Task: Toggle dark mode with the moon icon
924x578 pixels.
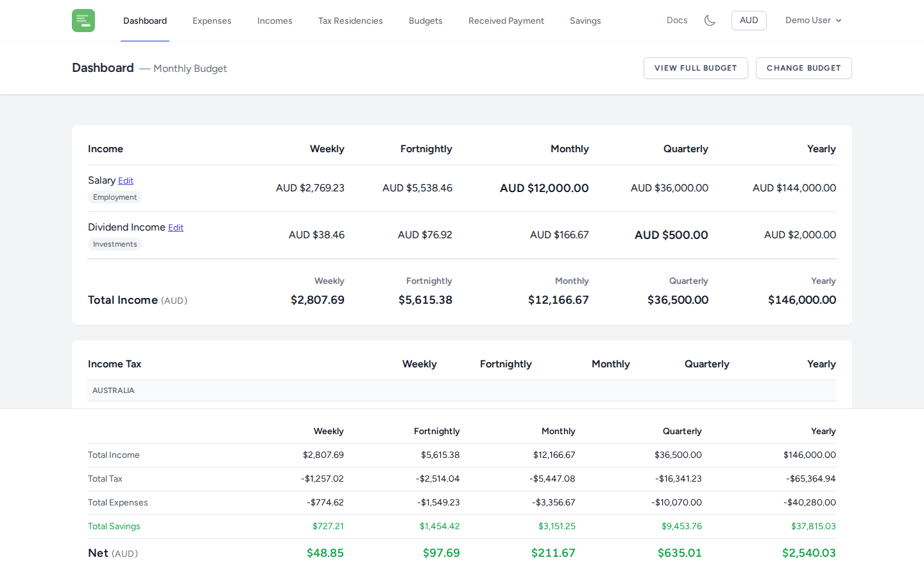Action: tap(710, 21)
